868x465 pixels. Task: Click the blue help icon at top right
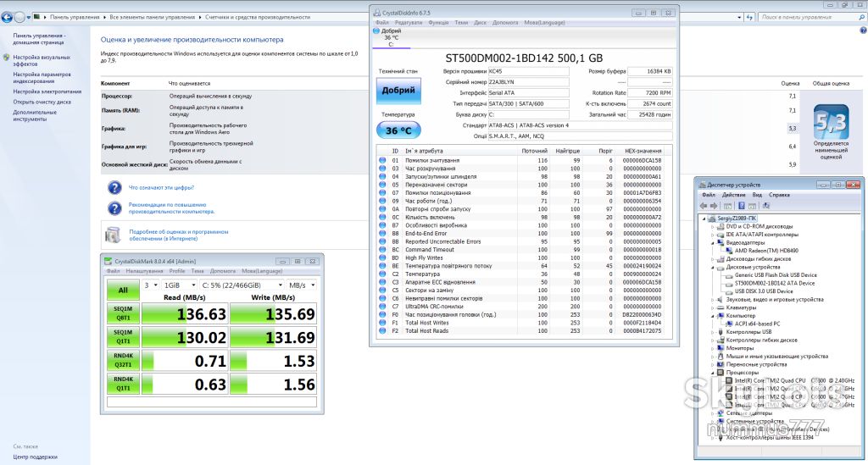click(x=863, y=30)
